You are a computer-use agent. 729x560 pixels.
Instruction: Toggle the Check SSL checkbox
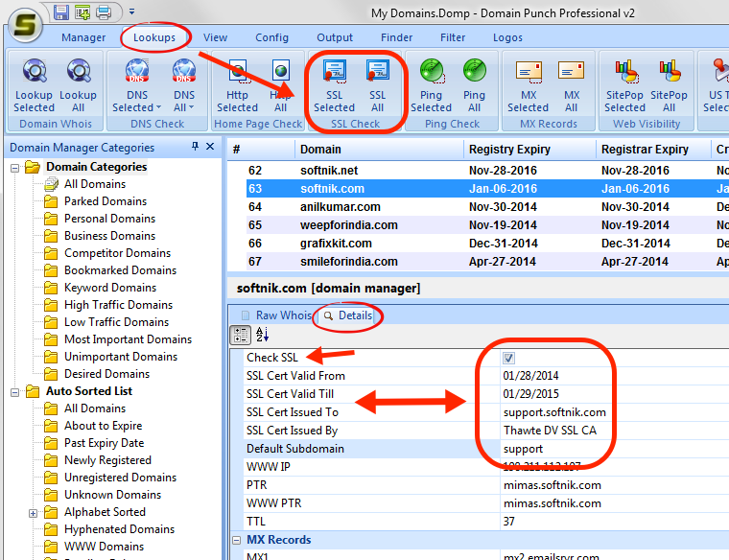pos(508,358)
